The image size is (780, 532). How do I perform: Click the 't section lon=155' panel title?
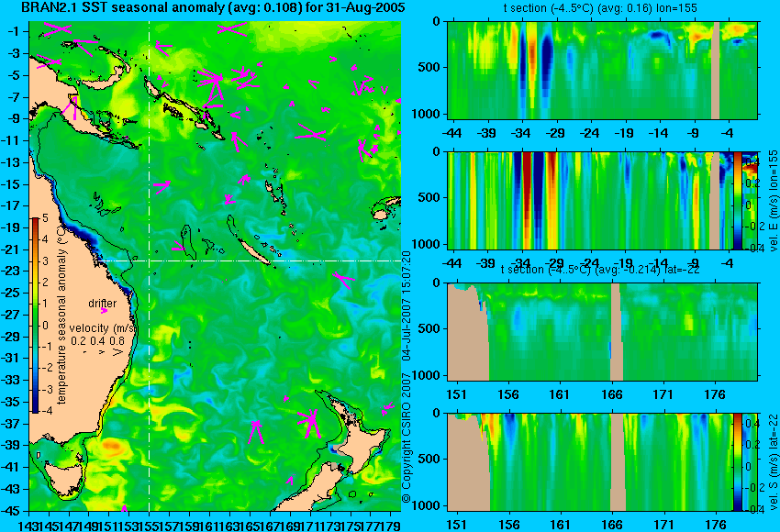600,8
